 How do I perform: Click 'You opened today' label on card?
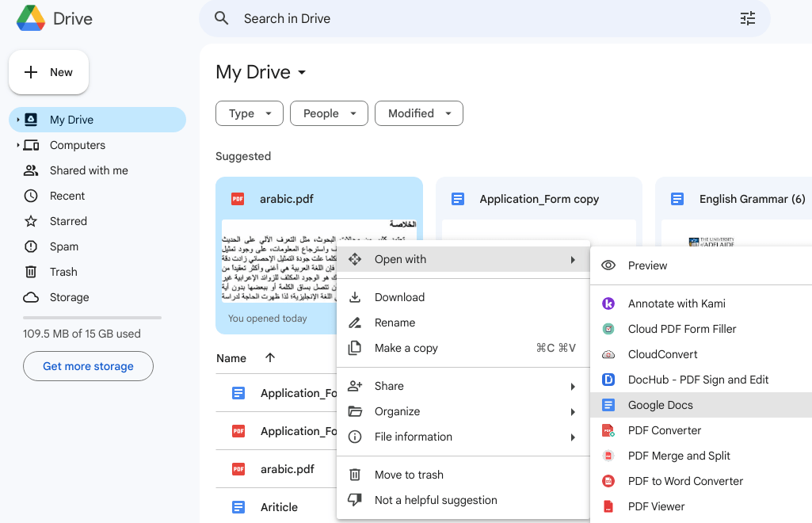point(267,319)
